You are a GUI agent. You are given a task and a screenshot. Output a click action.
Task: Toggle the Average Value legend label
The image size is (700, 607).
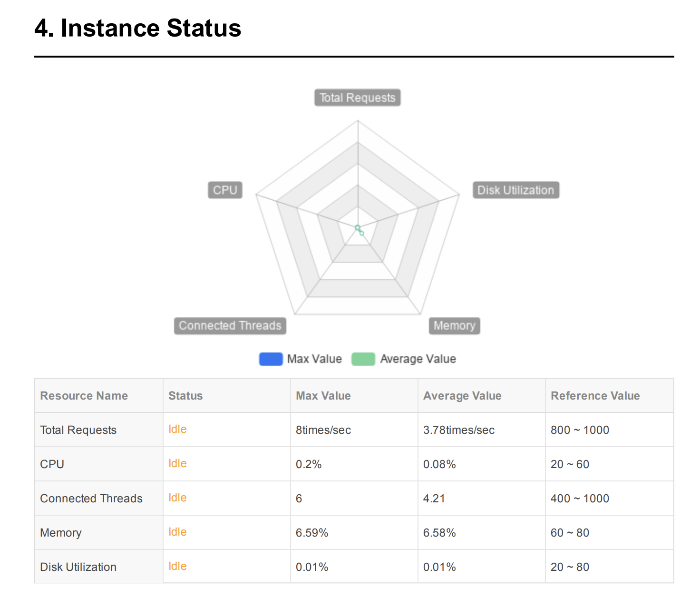[x=418, y=359]
